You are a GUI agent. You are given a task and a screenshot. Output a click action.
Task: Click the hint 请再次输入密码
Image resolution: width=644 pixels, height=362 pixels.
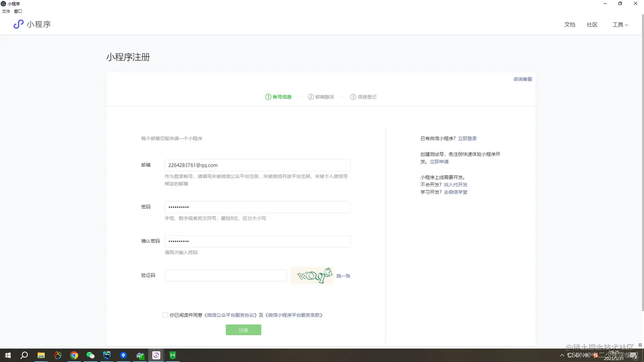181,253
